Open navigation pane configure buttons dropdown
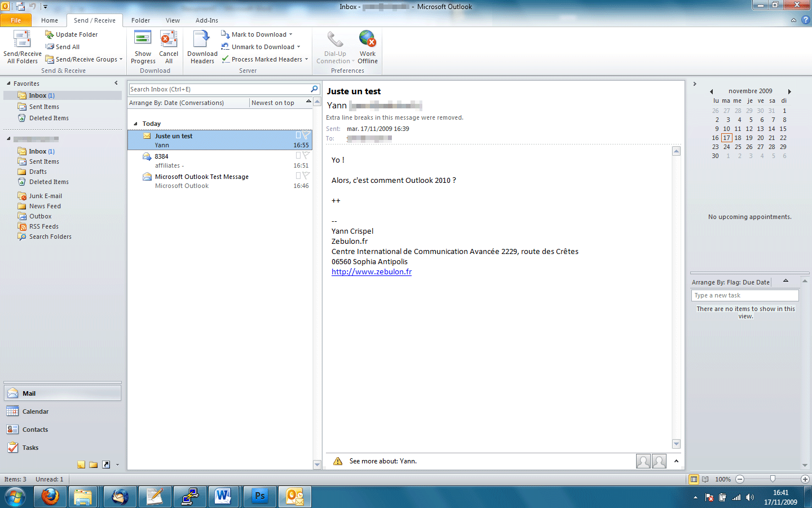The width and height of the screenshot is (812, 508). [x=117, y=465]
